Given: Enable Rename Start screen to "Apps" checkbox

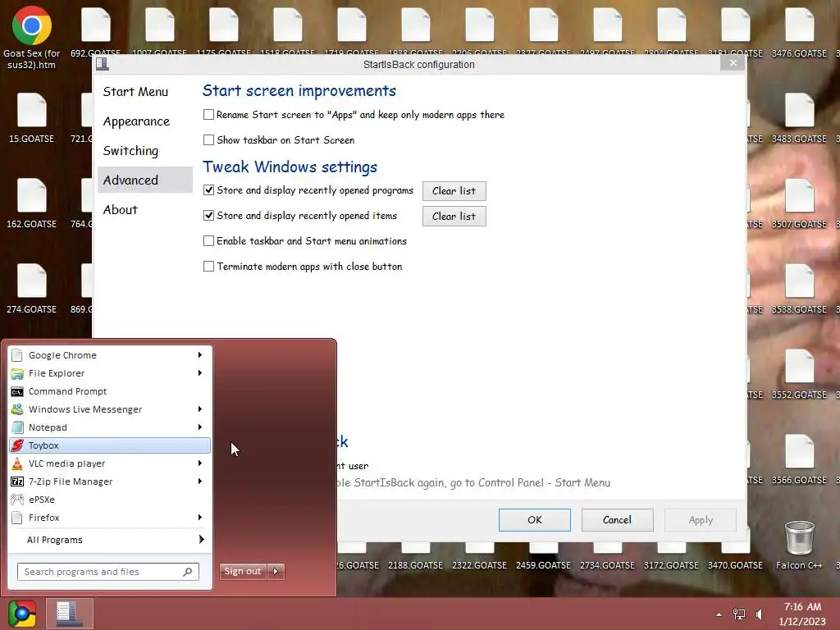Looking at the screenshot, I should click(208, 115).
